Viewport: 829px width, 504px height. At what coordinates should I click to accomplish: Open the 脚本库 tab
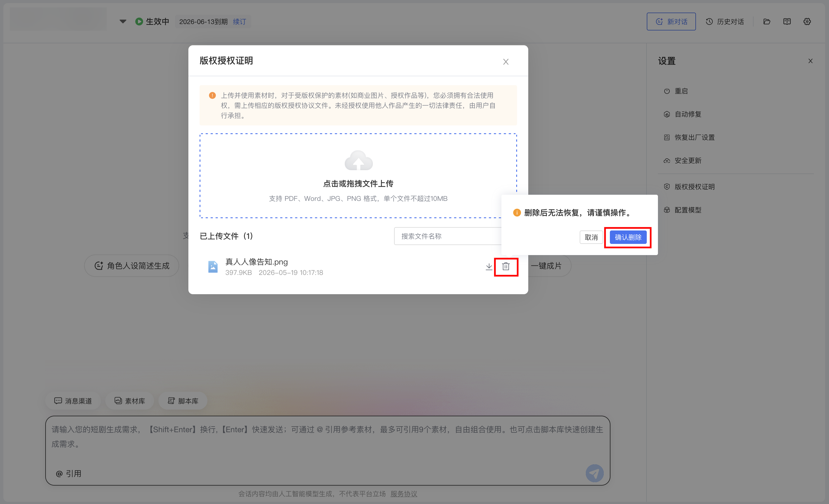(x=183, y=401)
